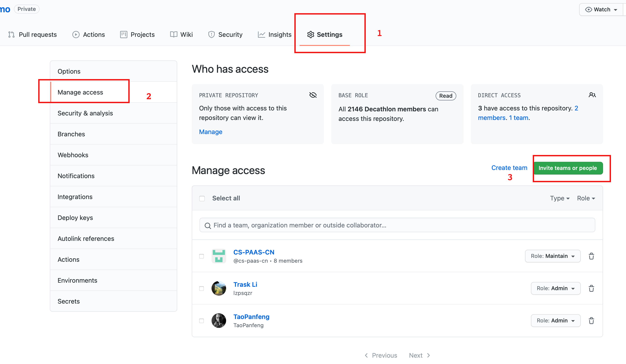Open TaoPanfeng profile link
The image size is (626, 364).
(x=251, y=317)
